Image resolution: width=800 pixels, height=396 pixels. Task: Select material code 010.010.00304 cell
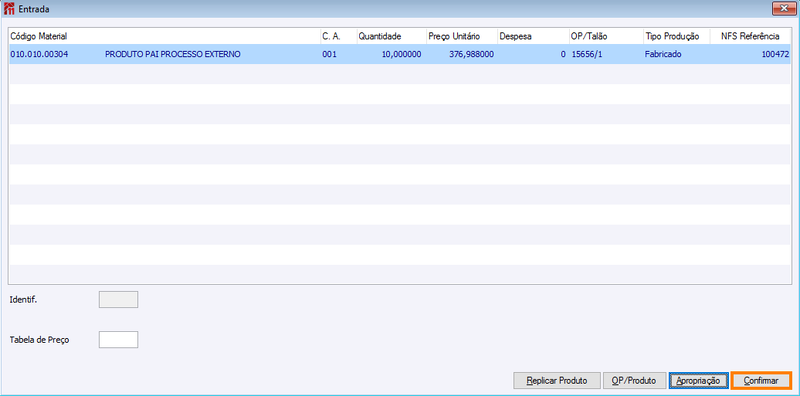pos(39,54)
